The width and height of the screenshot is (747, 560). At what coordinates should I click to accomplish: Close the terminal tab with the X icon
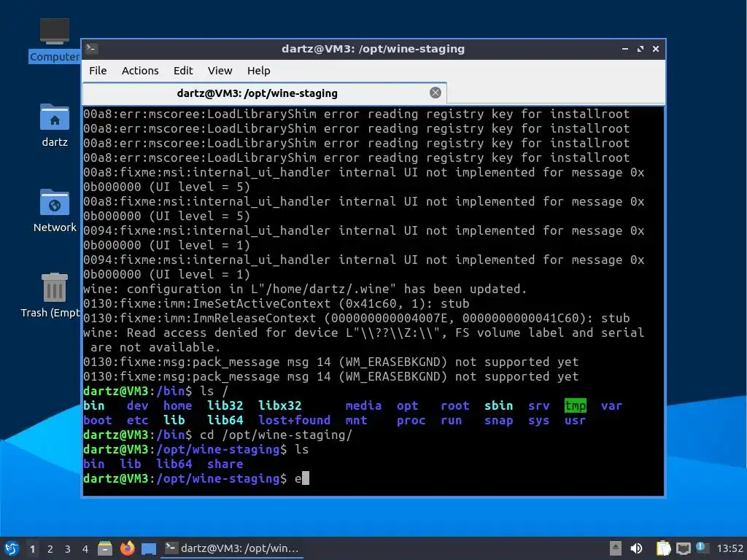point(435,93)
